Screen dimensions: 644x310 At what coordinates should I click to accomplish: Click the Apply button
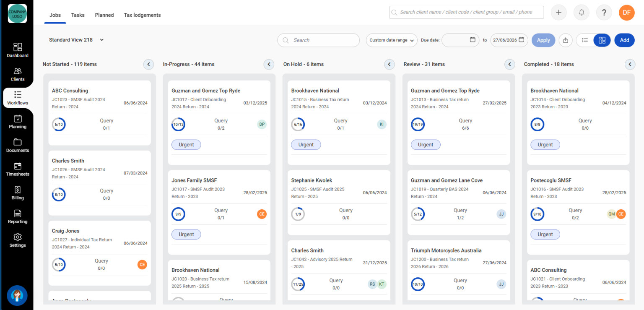click(543, 40)
